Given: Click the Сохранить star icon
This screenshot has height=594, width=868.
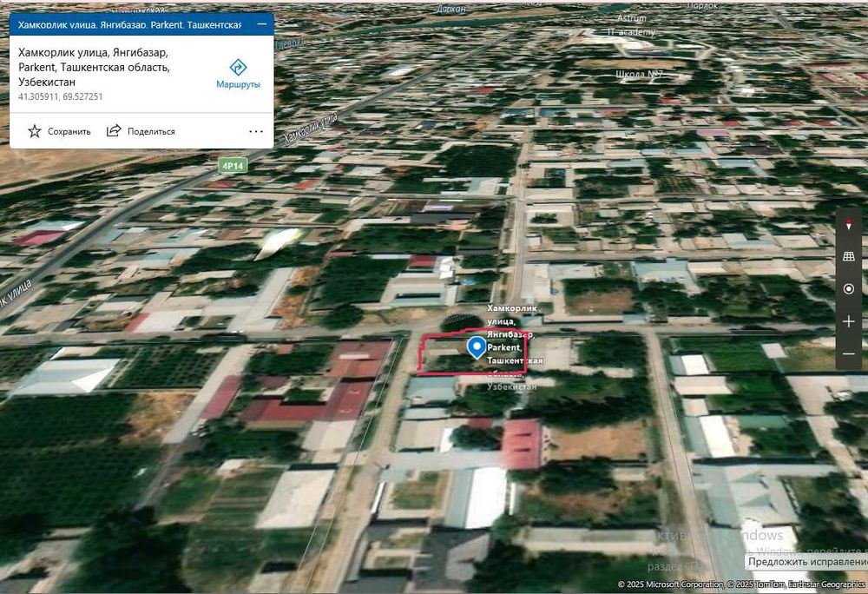Looking at the screenshot, I should 35,131.
